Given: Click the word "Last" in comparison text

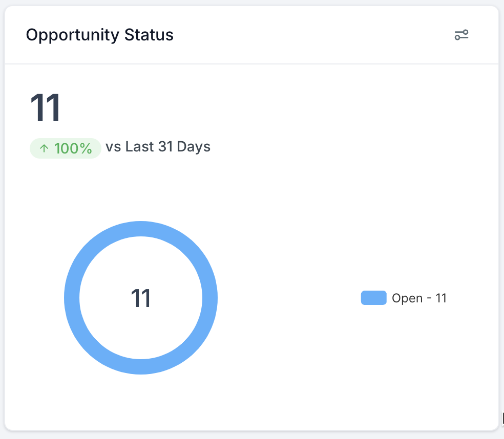Looking at the screenshot, I should (x=139, y=147).
